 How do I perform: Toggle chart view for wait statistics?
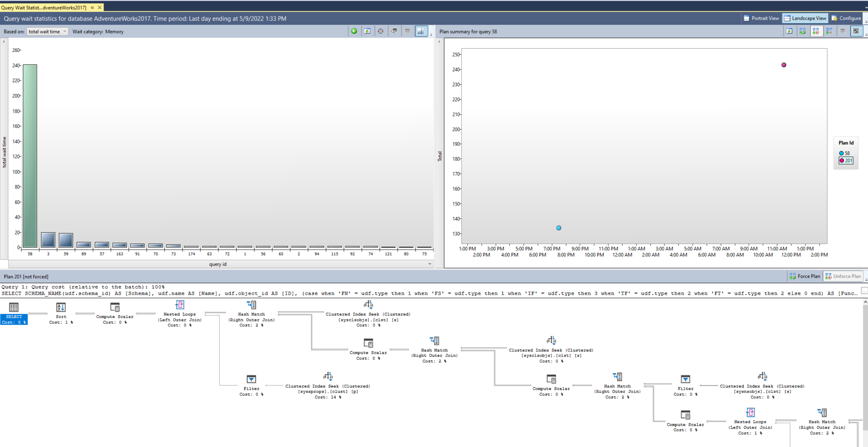421,31
